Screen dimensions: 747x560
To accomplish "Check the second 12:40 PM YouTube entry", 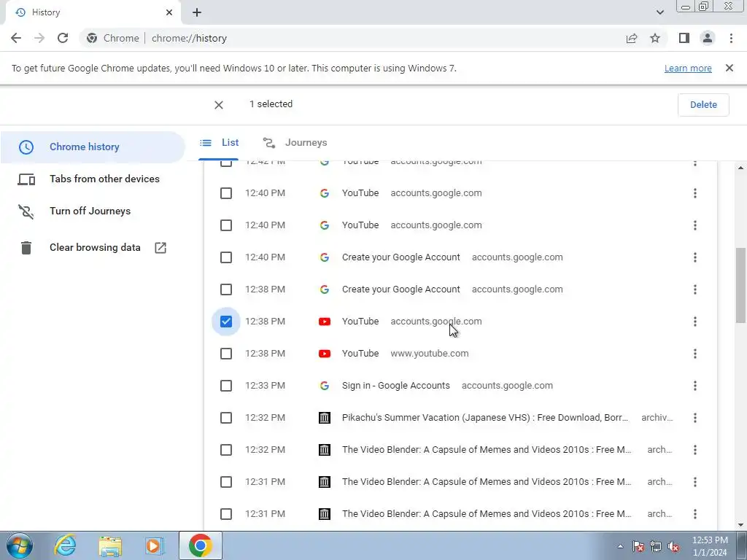I will [226, 225].
